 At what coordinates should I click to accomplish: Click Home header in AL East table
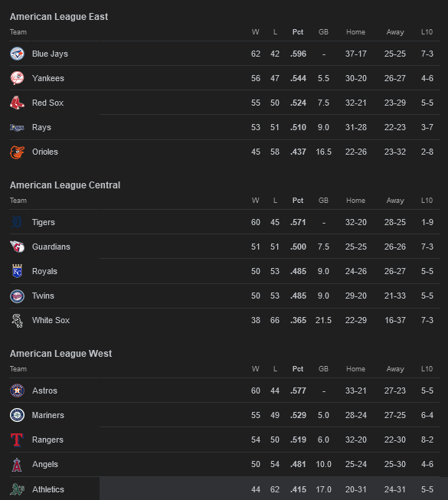click(x=356, y=32)
